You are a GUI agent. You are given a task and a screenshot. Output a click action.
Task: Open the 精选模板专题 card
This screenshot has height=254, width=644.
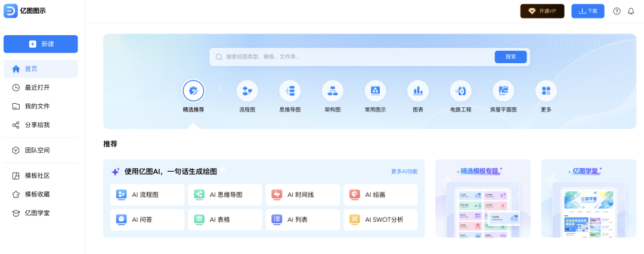tap(482, 199)
